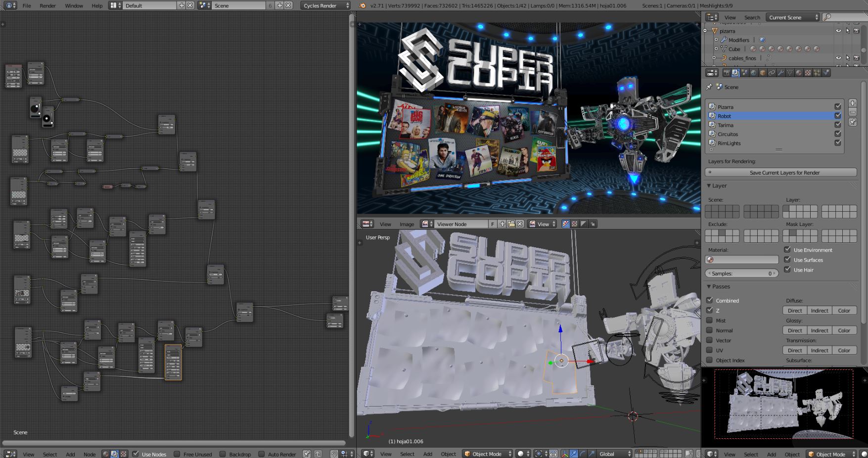Viewport: 868px width, 458px height.
Task: Disable the Pizarra render layer checkbox
Action: [x=838, y=107]
